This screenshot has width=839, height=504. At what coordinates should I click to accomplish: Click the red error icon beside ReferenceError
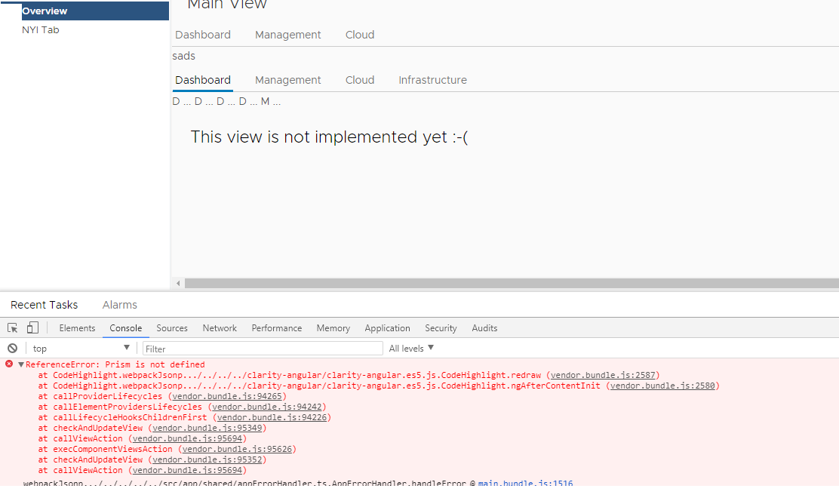[x=8, y=364]
